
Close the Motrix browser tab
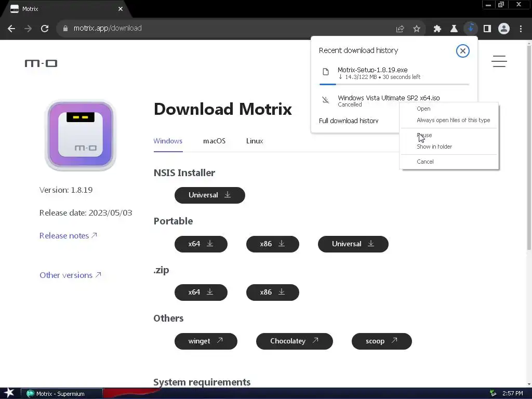(x=121, y=9)
